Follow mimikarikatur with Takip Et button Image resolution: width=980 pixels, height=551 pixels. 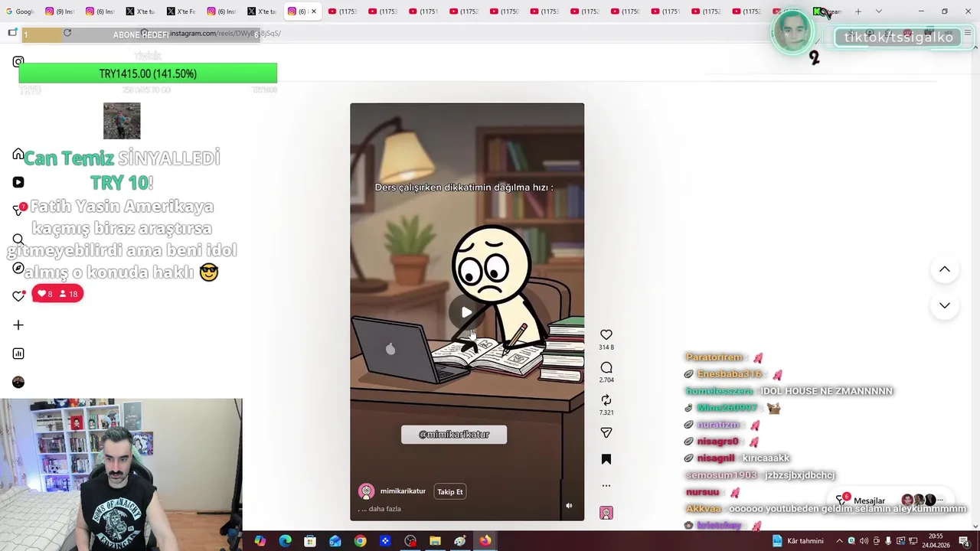pos(450,491)
